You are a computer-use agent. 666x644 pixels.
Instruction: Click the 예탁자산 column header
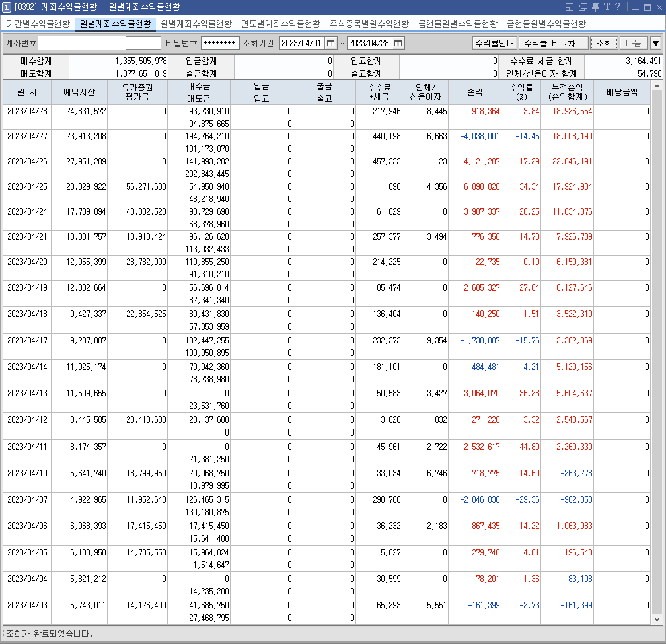[79, 92]
